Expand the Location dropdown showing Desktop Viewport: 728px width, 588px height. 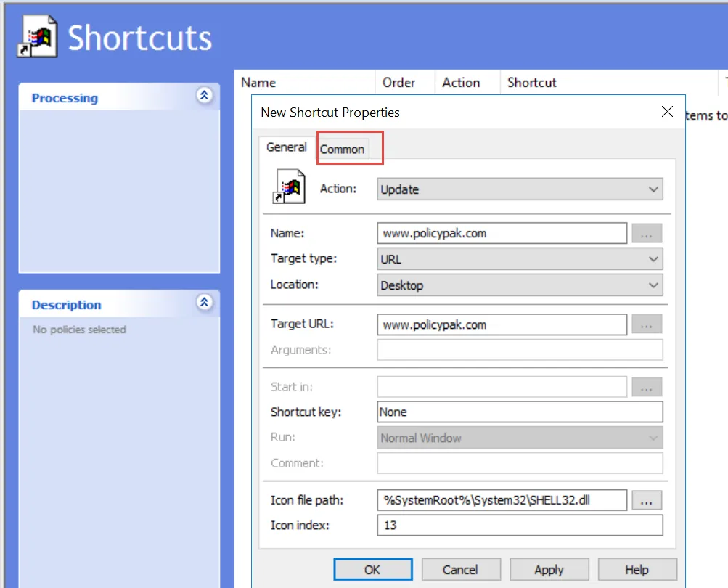tap(520, 285)
